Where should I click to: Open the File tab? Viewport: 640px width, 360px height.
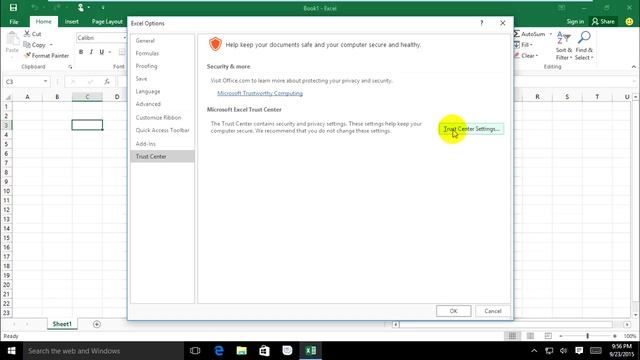coord(14,22)
